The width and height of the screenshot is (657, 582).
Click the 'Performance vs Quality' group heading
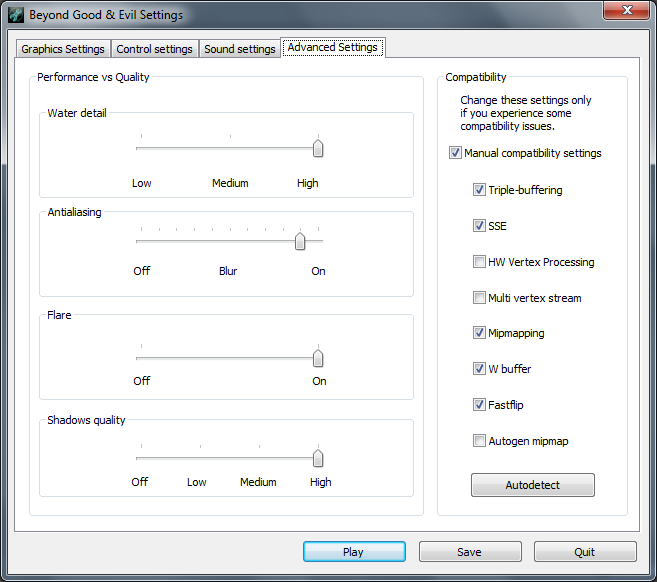pyautogui.click(x=93, y=77)
